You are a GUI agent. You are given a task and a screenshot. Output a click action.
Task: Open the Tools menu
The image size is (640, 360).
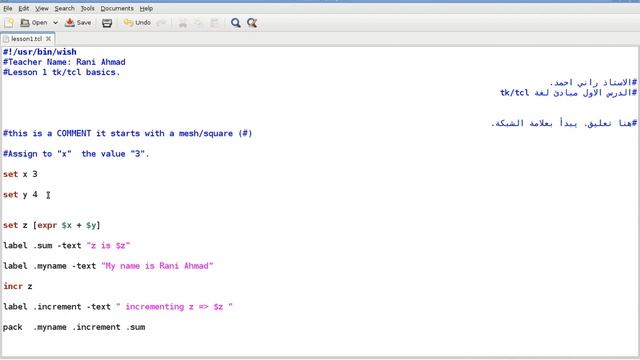(x=87, y=8)
